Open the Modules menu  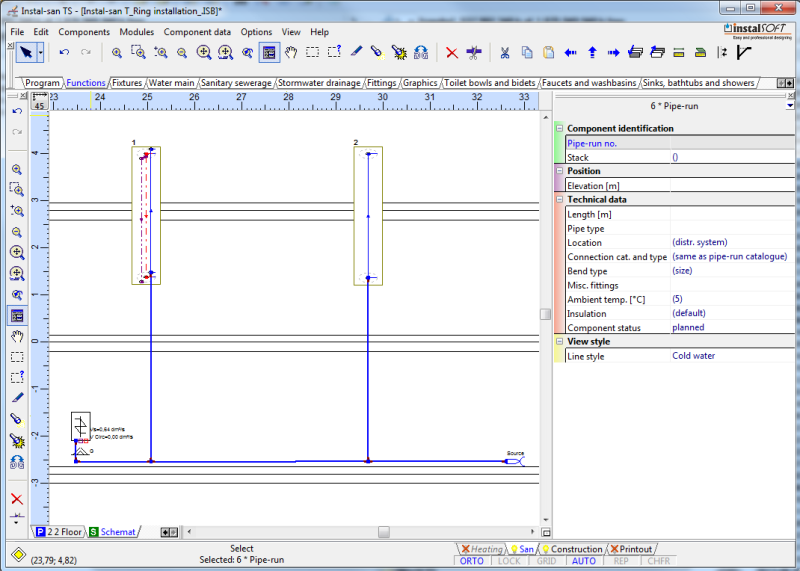click(136, 32)
